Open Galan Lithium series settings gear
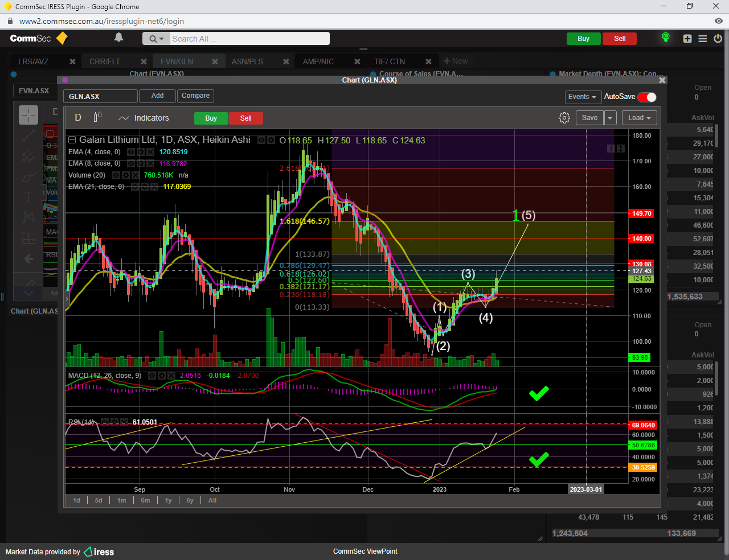This screenshot has height=560, width=729. [271, 140]
